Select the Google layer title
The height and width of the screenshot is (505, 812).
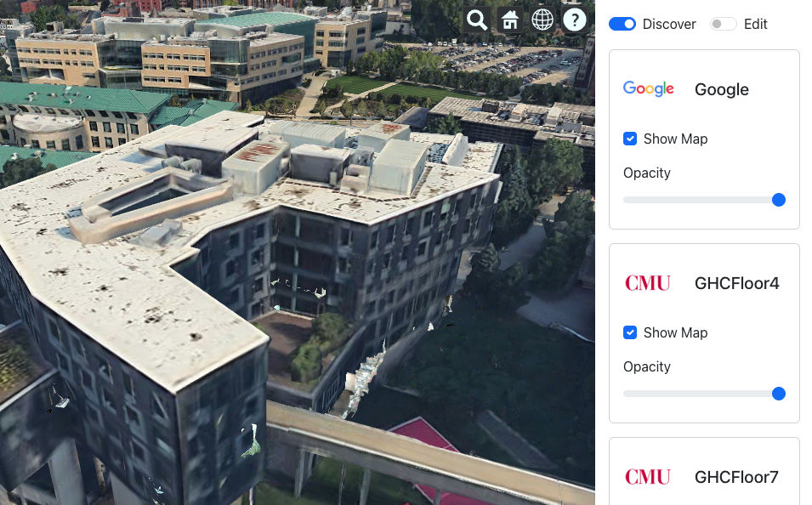pos(721,89)
